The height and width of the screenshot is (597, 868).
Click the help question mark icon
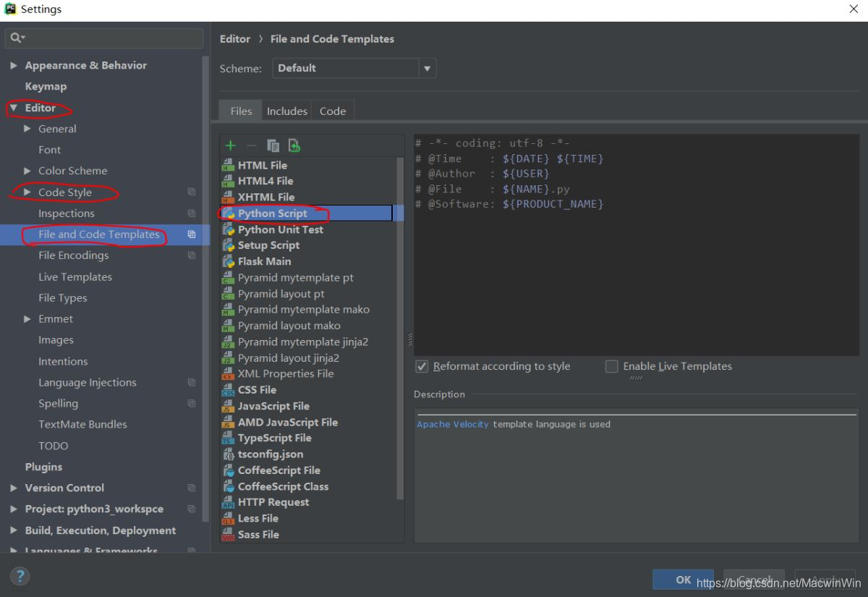pyautogui.click(x=20, y=577)
